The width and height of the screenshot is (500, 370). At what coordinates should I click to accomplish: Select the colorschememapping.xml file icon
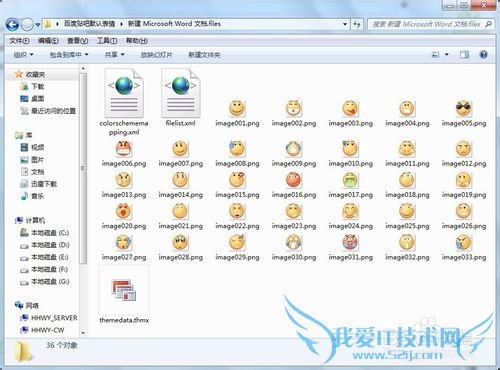coord(124,93)
